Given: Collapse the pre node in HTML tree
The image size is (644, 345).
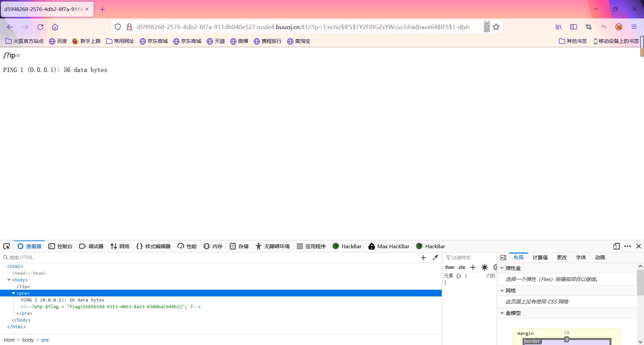Looking at the screenshot, I should click(13, 293).
